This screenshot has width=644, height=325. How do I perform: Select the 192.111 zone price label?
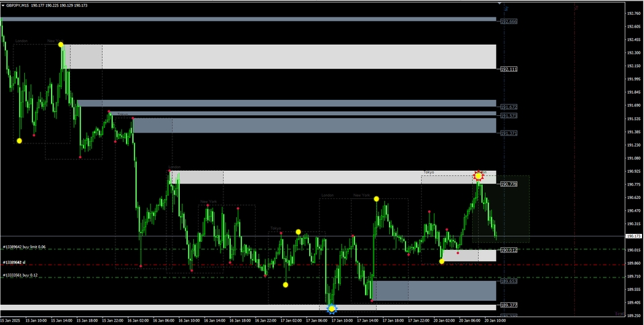pyautogui.click(x=508, y=69)
